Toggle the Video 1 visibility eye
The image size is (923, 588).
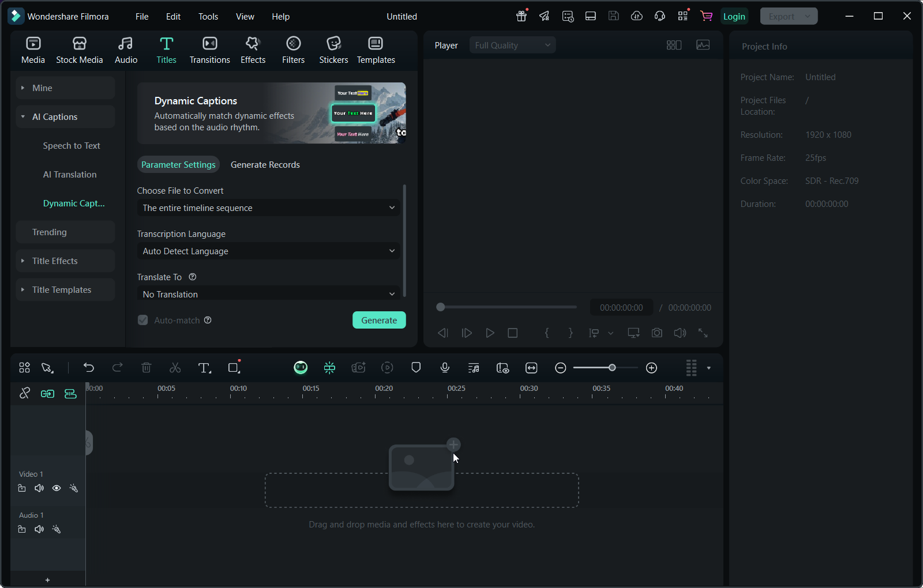57,488
